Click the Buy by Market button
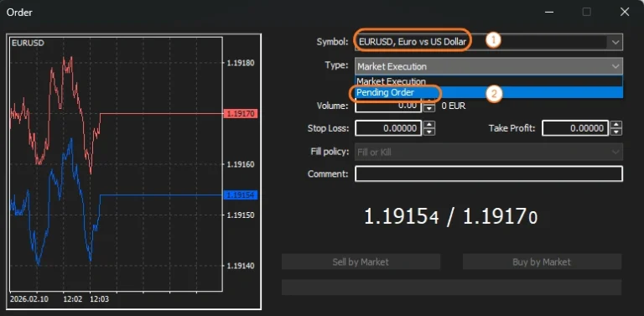 [x=542, y=262]
